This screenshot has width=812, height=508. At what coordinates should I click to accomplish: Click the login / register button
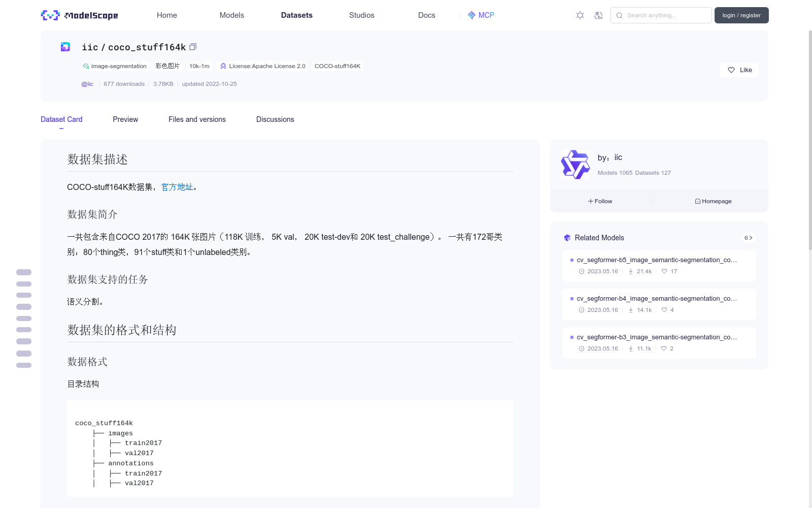coord(741,15)
